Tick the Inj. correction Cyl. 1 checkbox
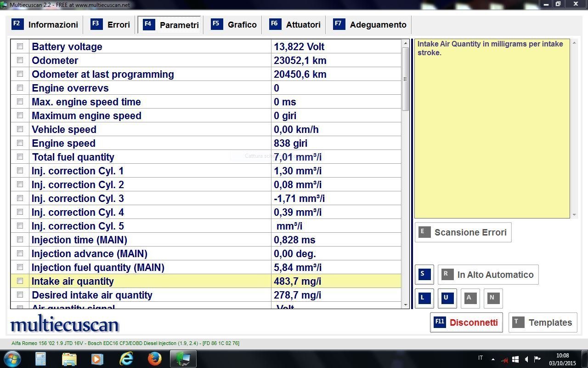This screenshot has height=368, width=588. click(x=20, y=171)
